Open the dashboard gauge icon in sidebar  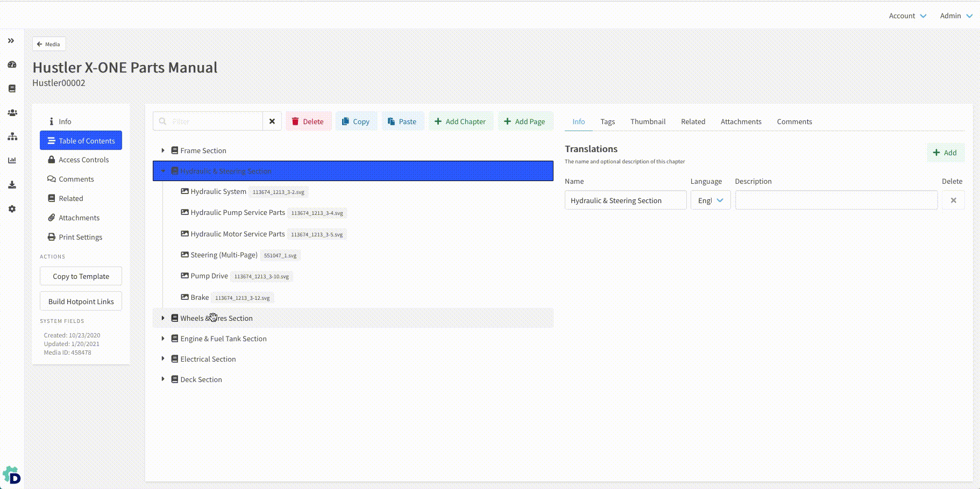12,64
